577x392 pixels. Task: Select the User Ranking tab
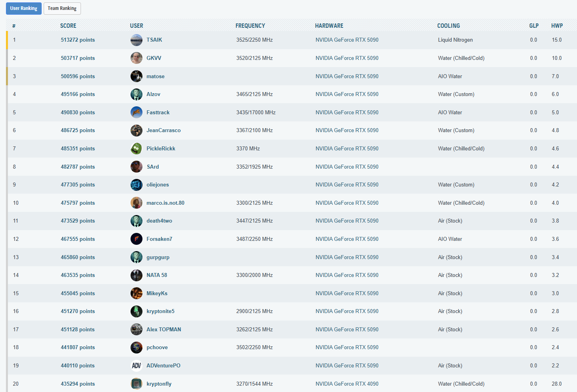pos(23,8)
